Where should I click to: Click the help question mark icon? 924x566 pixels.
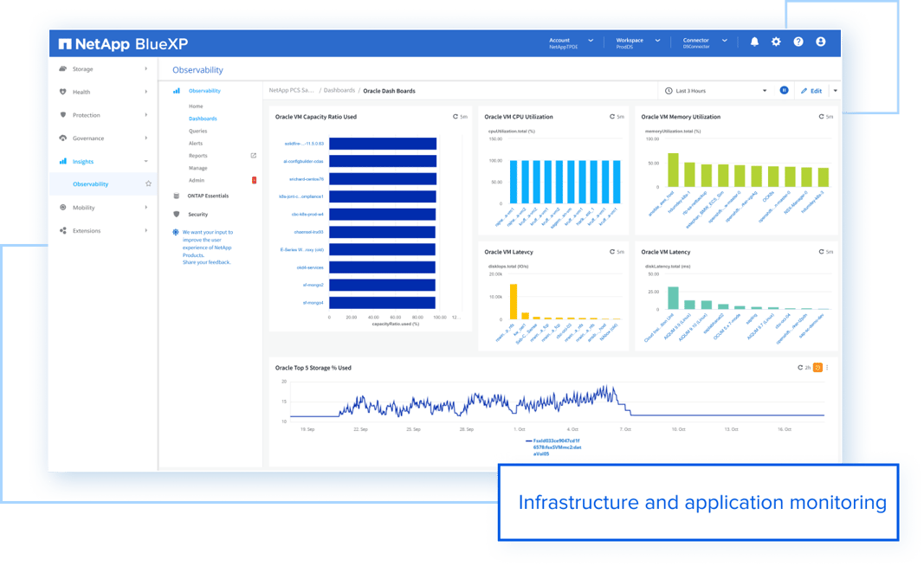tap(798, 42)
